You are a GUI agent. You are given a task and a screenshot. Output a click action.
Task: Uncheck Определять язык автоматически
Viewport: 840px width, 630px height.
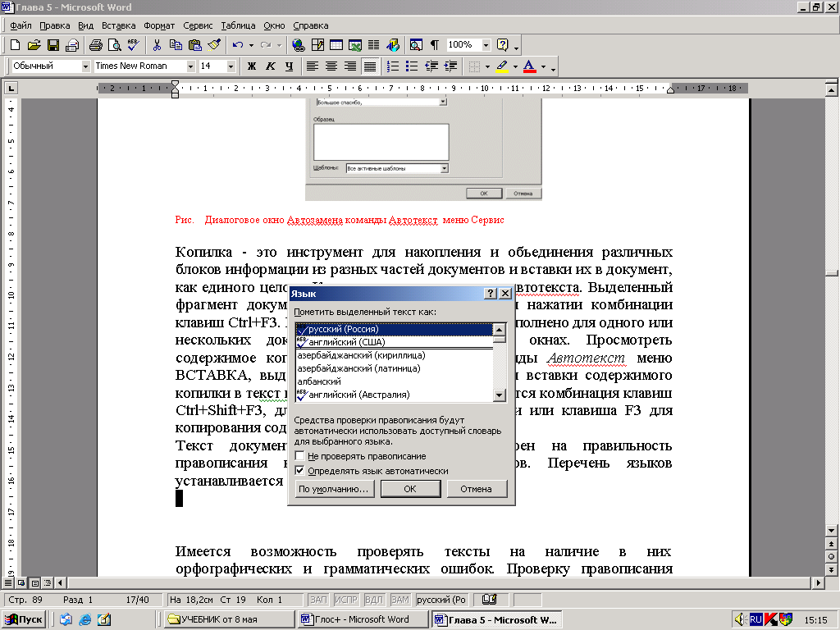point(300,471)
